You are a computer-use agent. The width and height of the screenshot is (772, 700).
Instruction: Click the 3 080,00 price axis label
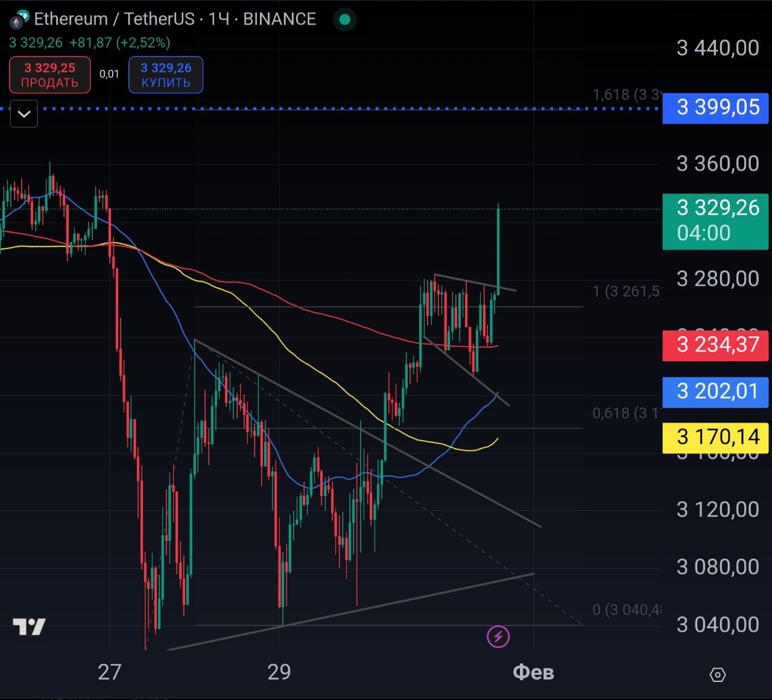click(x=718, y=567)
